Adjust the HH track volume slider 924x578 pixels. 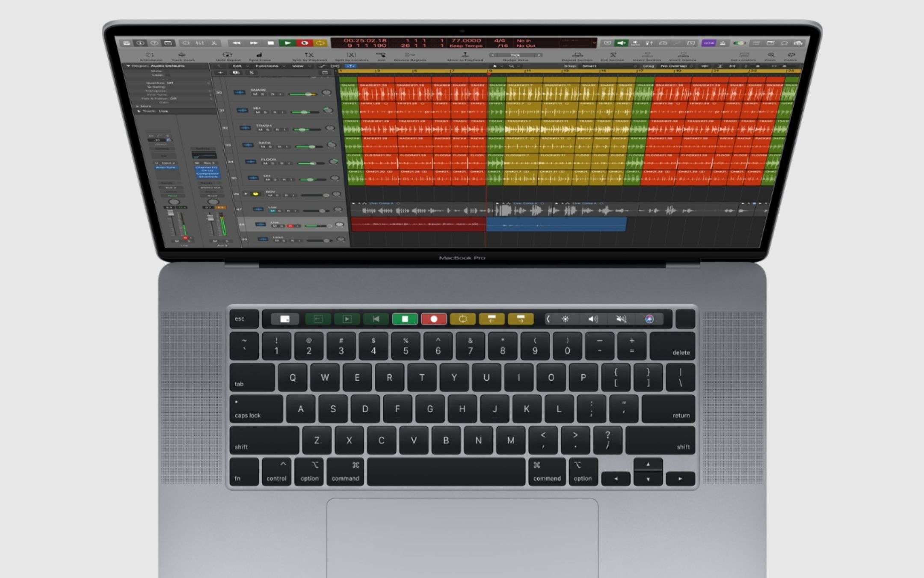pyautogui.click(x=306, y=112)
